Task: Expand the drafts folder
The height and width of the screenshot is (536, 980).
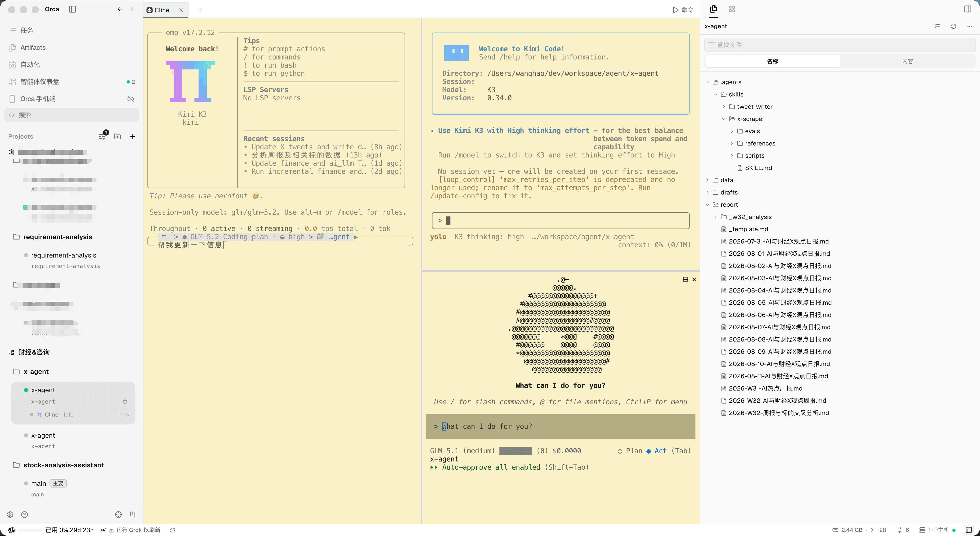Action: 707,192
